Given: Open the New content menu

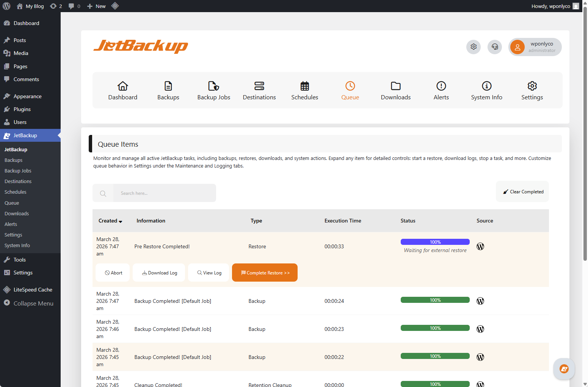Looking at the screenshot, I should point(96,6).
